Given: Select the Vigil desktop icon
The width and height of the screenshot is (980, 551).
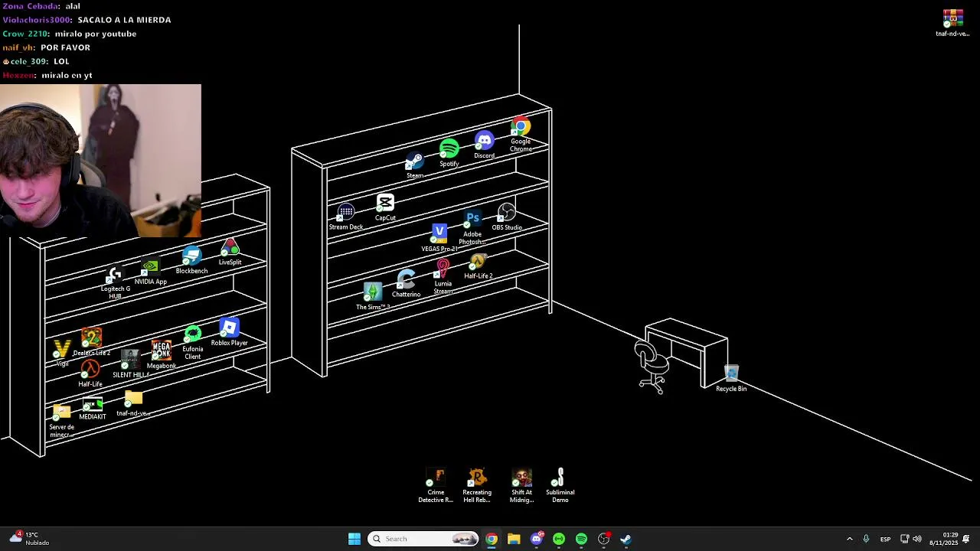Looking at the screenshot, I should [62, 354].
